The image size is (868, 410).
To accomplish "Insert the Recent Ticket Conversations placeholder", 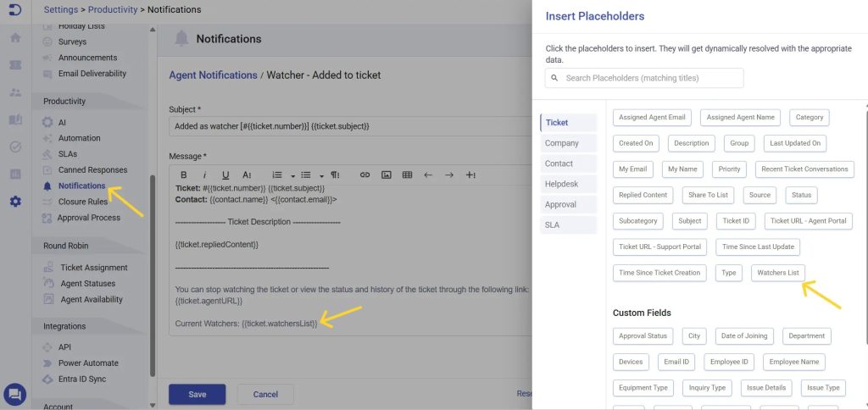I will pyautogui.click(x=804, y=169).
